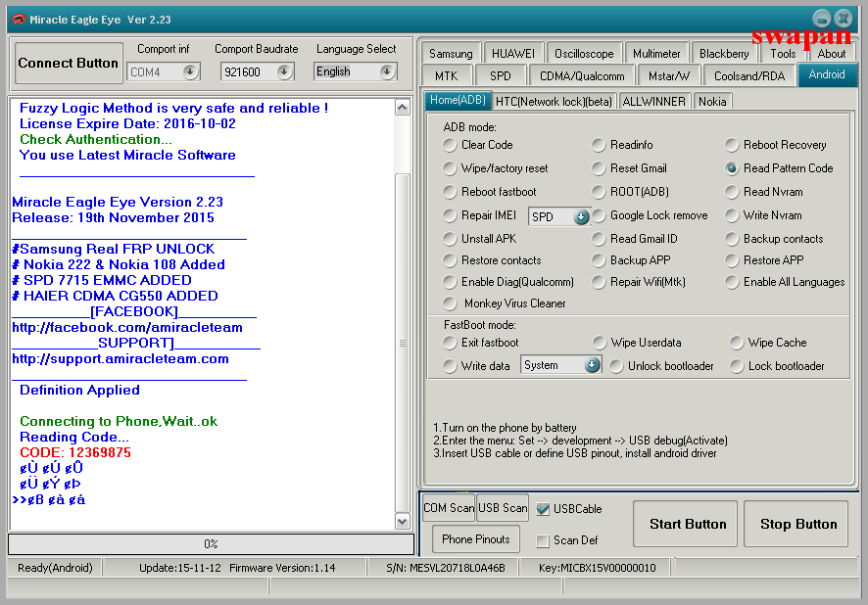
Task: Open the MTK tab
Action: point(446,75)
